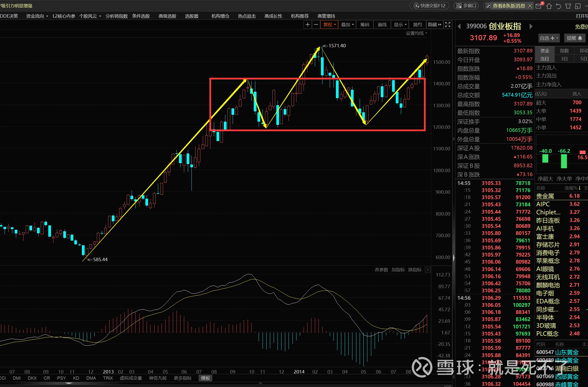The image size is (588, 387).
Task: Go to next index with right arrow
Action: [531, 26]
